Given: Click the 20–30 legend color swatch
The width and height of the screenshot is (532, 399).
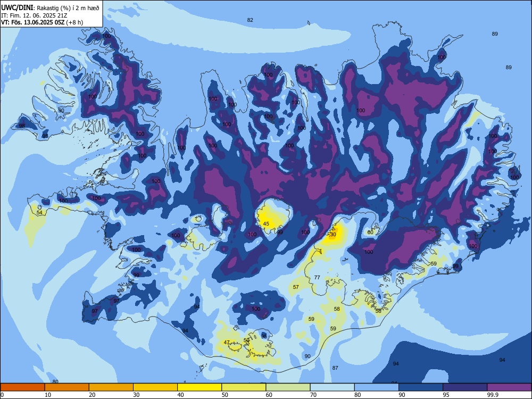Looking at the screenshot, I should [x=111, y=387].
